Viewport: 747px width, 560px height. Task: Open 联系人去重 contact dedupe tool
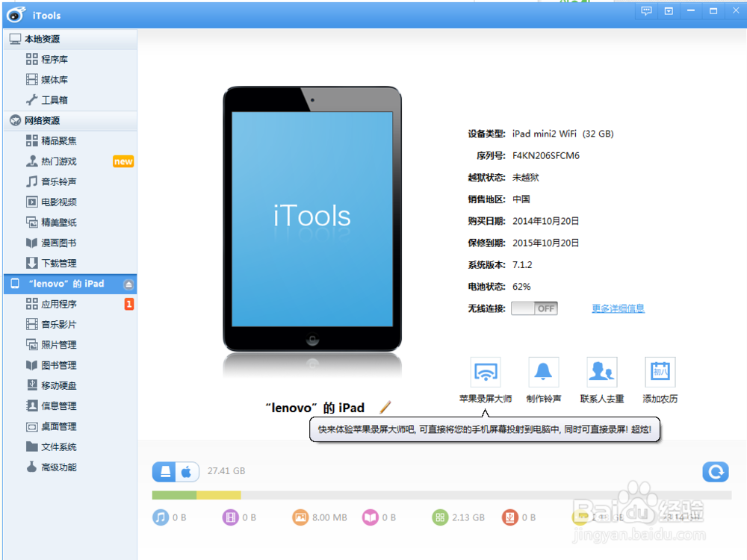point(601,380)
